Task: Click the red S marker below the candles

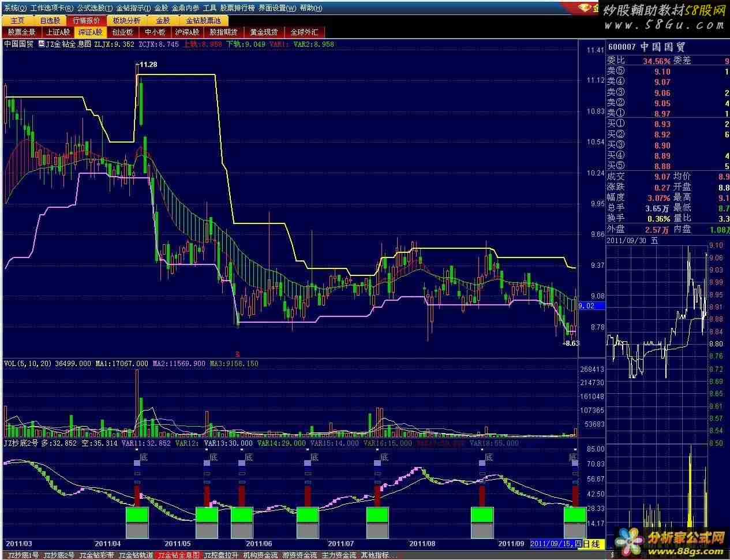Action: click(x=237, y=353)
